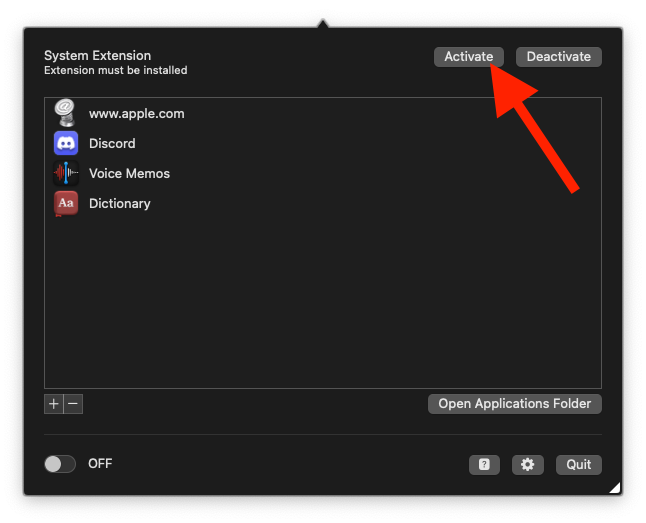Remove an item with the minus button

click(73, 404)
